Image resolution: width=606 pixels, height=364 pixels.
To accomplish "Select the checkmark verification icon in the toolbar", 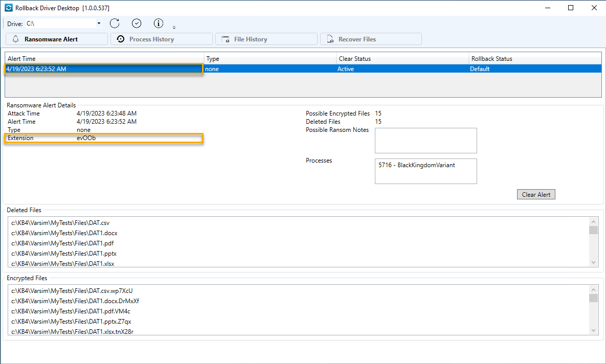I will click(136, 23).
